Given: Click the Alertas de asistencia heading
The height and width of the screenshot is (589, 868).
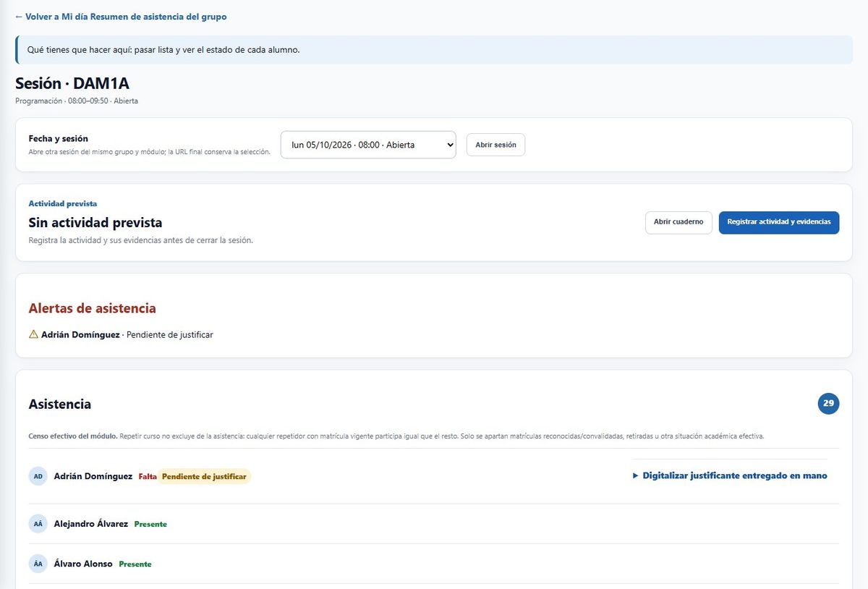Looking at the screenshot, I should (93, 308).
